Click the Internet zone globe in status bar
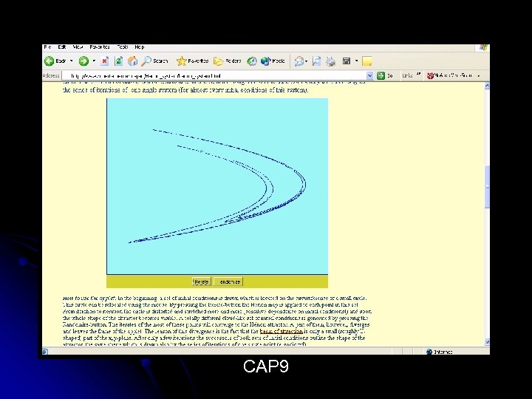The height and width of the screenshot is (399, 532). pyautogui.click(x=429, y=352)
